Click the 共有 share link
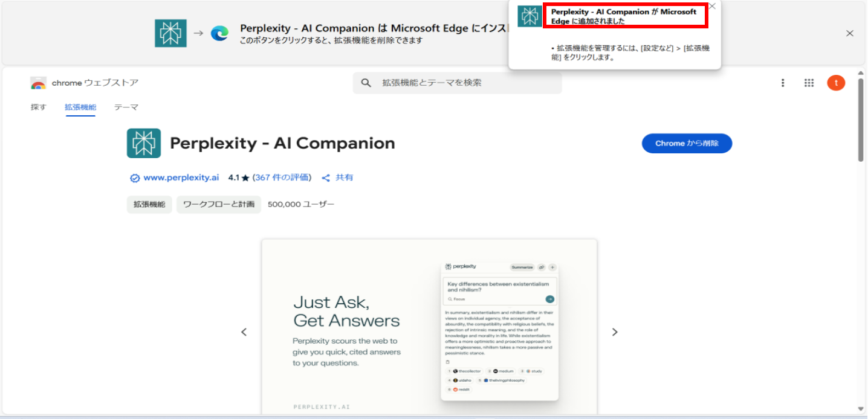This screenshot has height=419, width=868. click(345, 178)
